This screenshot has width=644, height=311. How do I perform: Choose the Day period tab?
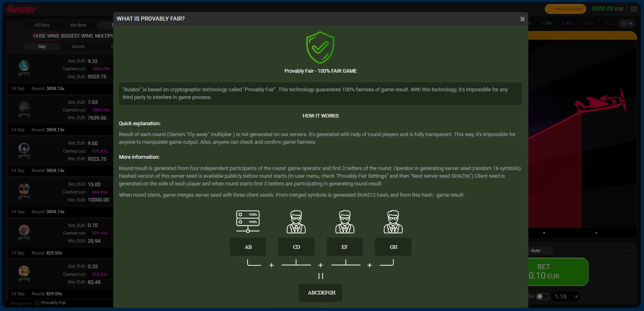pos(42,46)
